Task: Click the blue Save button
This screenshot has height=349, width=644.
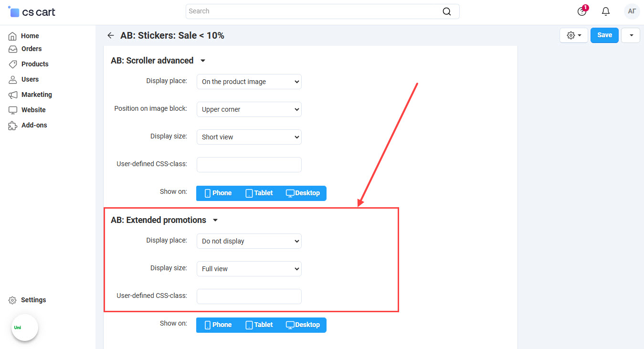Action: (604, 35)
